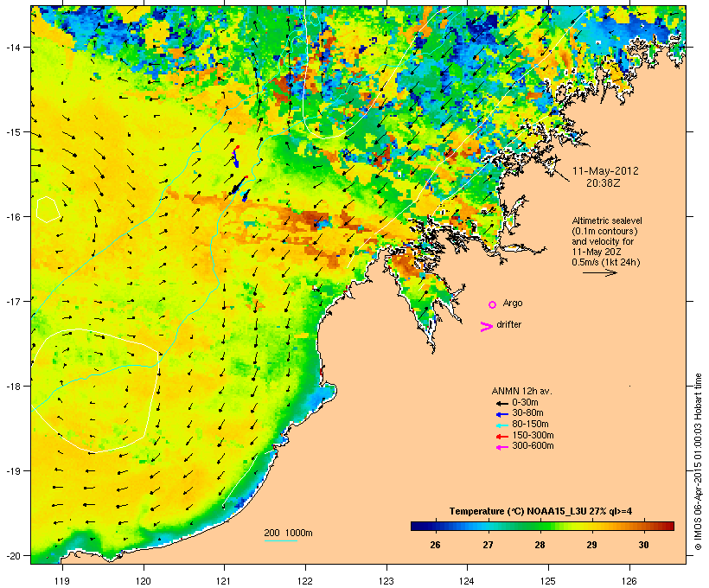
Task: Click longitude axis label 125
Action: [548, 581]
